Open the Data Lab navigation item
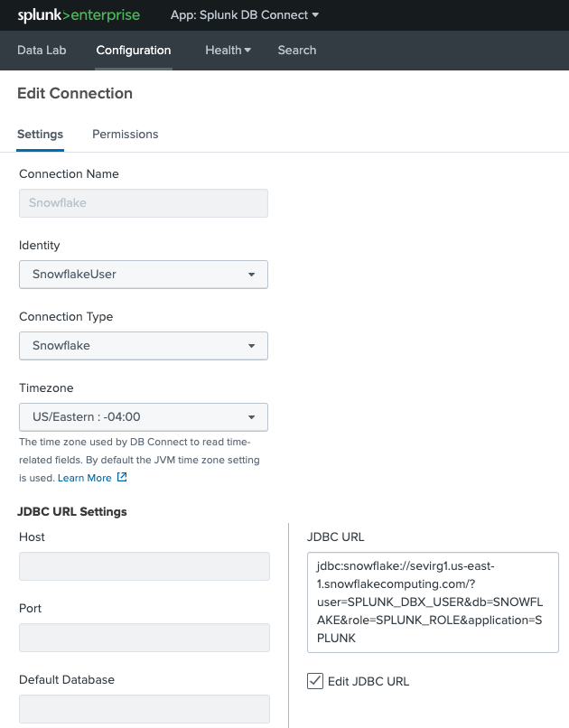Image resolution: width=569 pixels, height=728 pixels. (42, 51)
